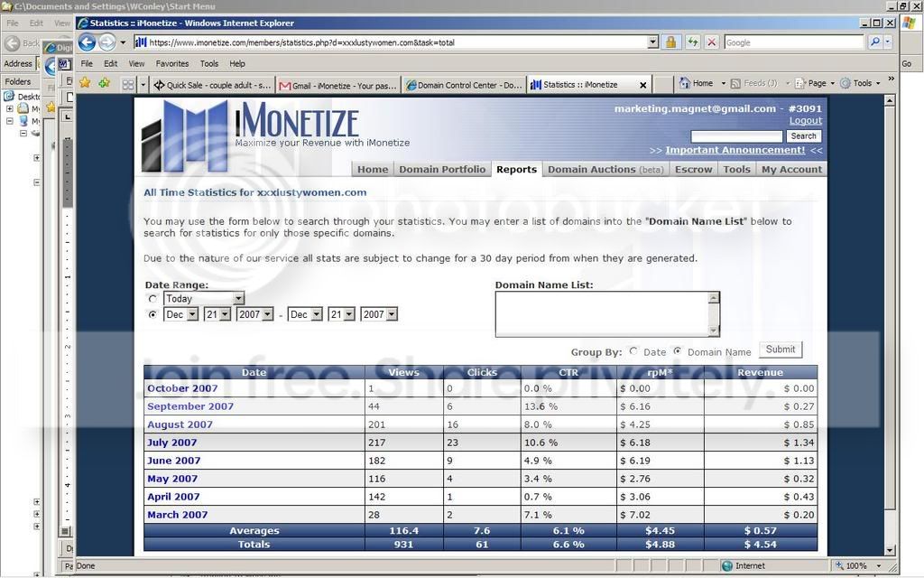Click the Google search box in IE

tap(794, 42)
